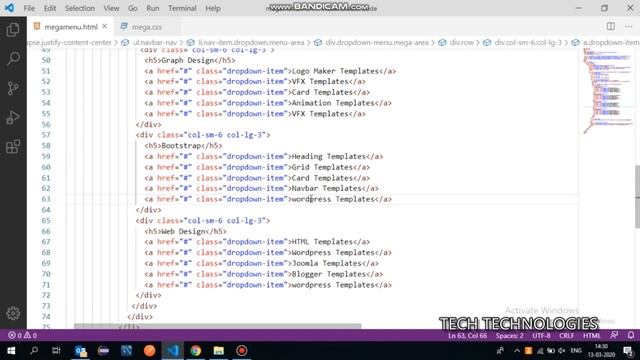Image resolution: width=640 pixels, height=360 pixels.
Task: Select breadcrumb div.row
Action: pos(462,42)
